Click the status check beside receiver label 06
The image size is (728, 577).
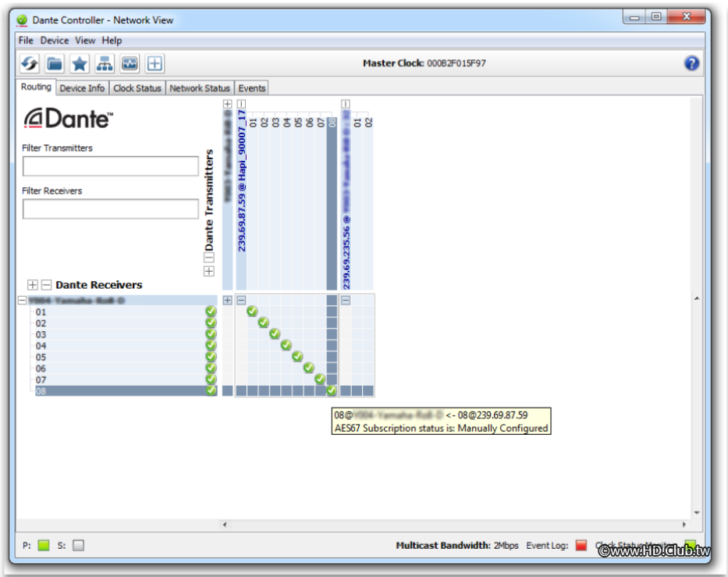coord(211,368)
